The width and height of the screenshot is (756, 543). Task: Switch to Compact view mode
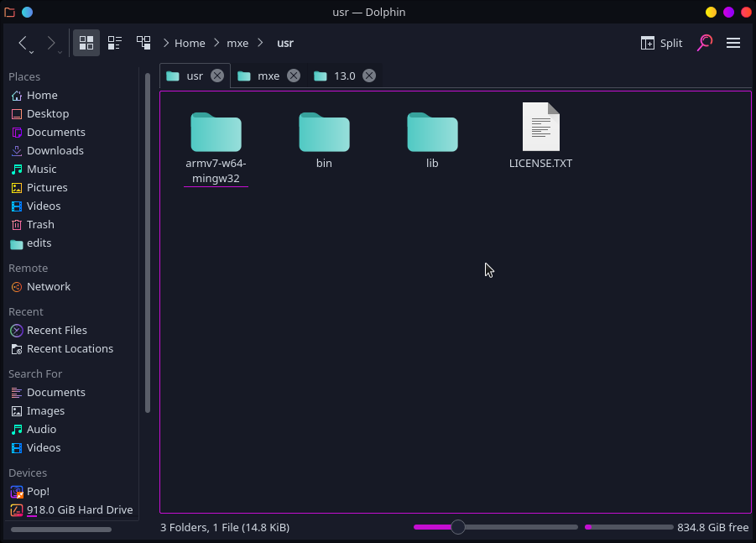click(115, 43)
